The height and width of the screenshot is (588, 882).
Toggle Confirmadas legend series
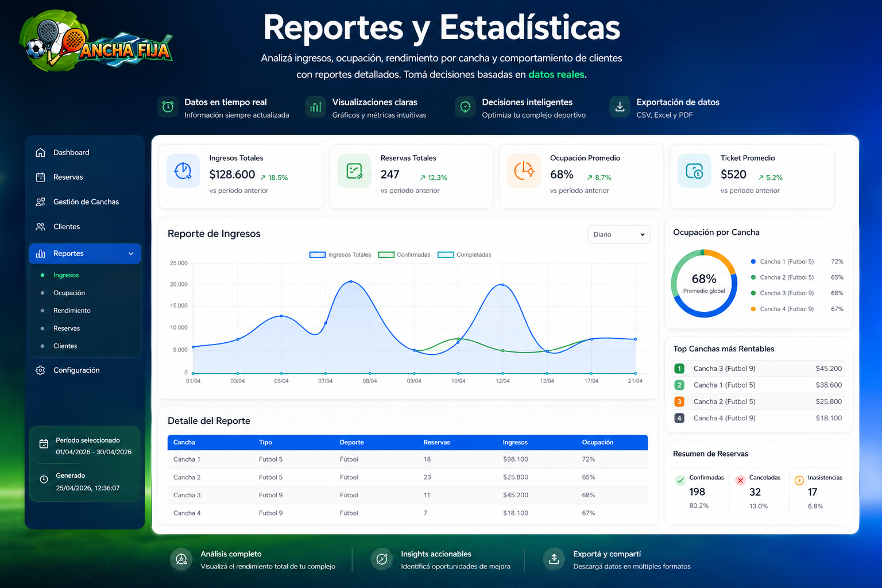(x=404, y=255)
